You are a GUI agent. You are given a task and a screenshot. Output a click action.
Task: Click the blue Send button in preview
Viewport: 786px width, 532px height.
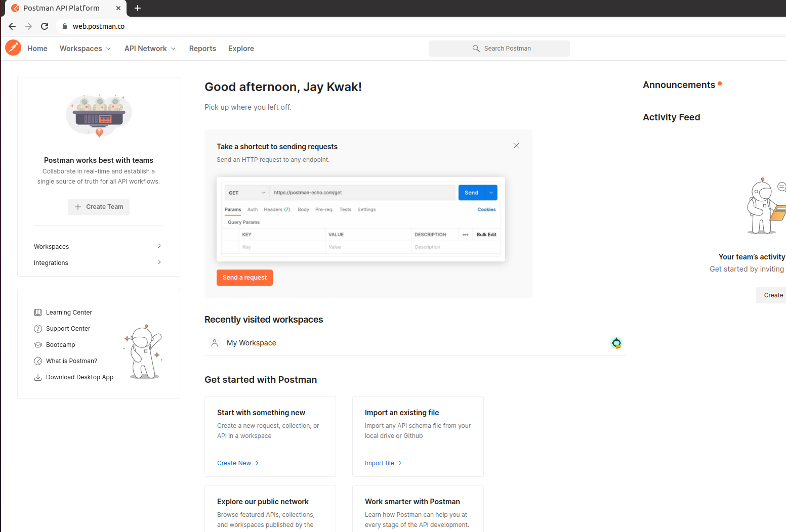click(472, 193)
